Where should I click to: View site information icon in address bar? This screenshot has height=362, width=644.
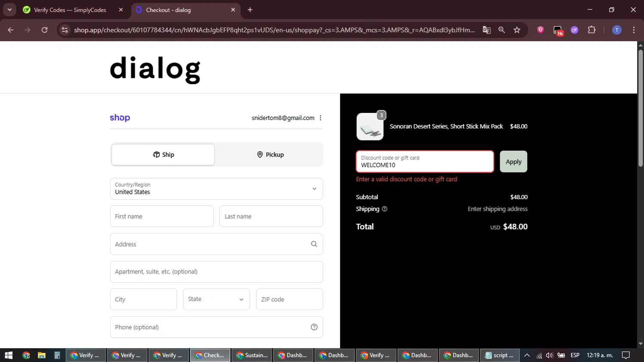(65, 30)
